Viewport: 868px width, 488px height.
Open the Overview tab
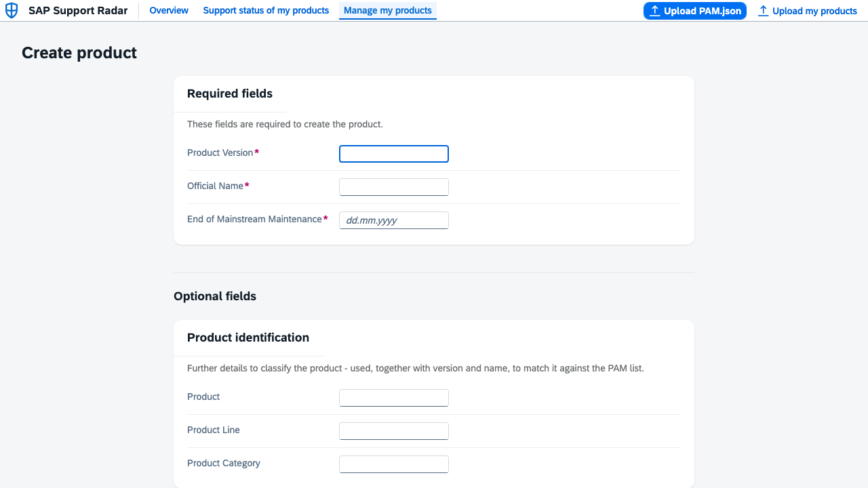(x=169, y=11)
